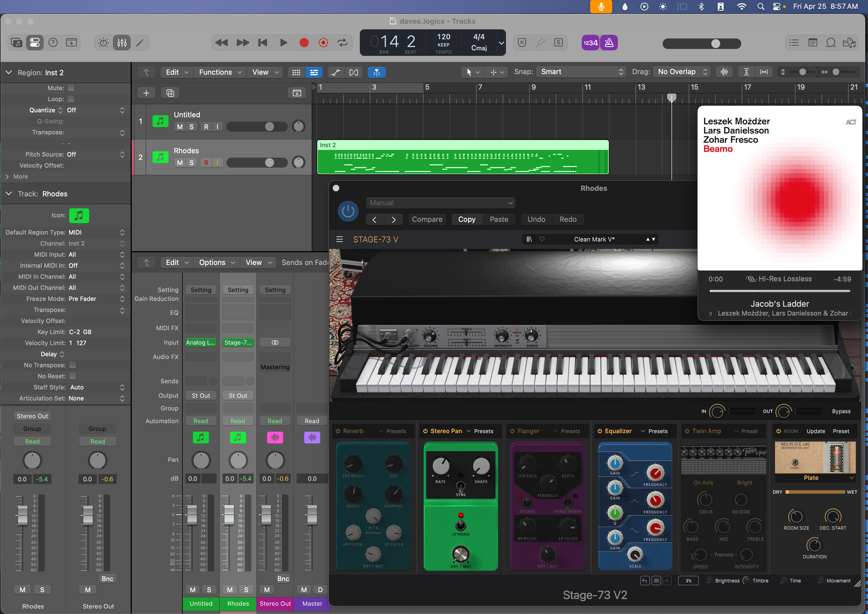Click the Undo button in plugin header
Image resolution: width=868 pixels, height=614 pixels.
click(536, 220)
